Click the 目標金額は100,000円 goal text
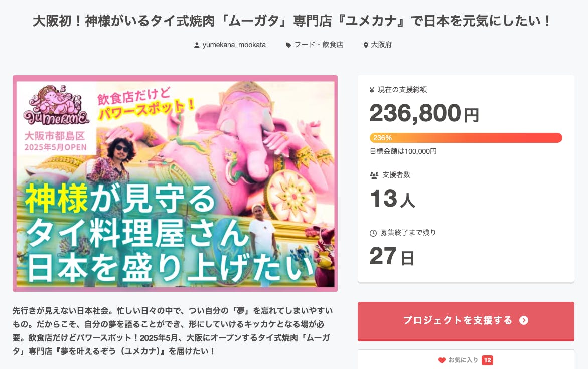Viewport: 588px width, 369px height. pos(403,151)
